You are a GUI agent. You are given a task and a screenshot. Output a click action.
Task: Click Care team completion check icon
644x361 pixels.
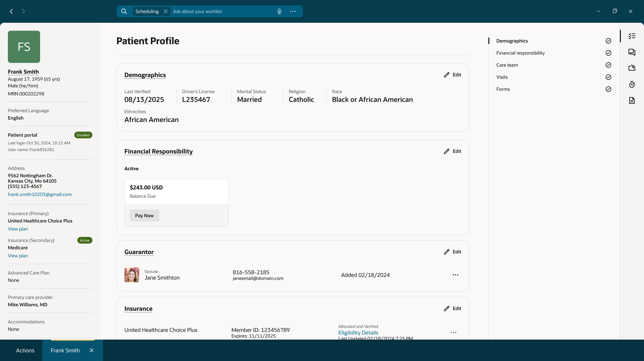point(608,65)
